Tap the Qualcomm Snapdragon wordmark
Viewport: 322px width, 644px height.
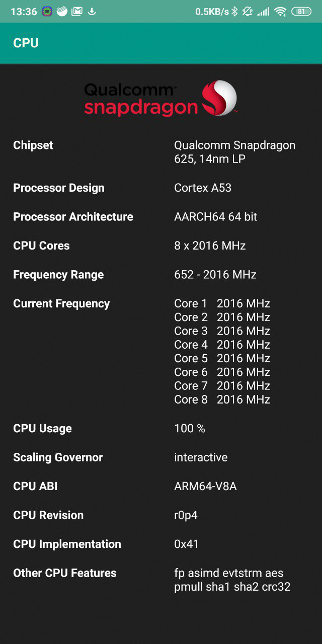point(140,99)
